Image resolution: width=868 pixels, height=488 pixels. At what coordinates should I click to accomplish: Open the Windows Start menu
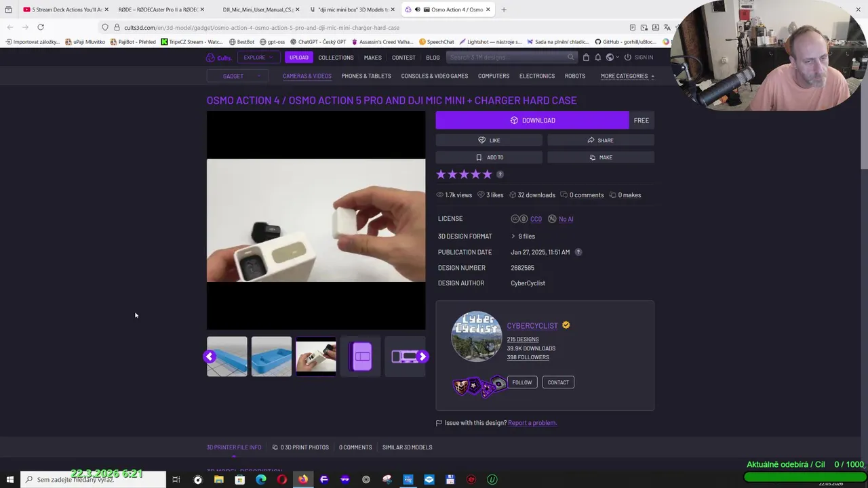click(9, 480)
